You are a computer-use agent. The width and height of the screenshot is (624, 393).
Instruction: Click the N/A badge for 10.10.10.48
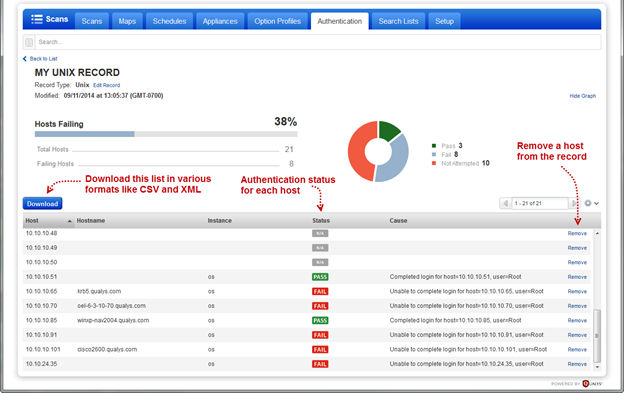coord(320,233)
